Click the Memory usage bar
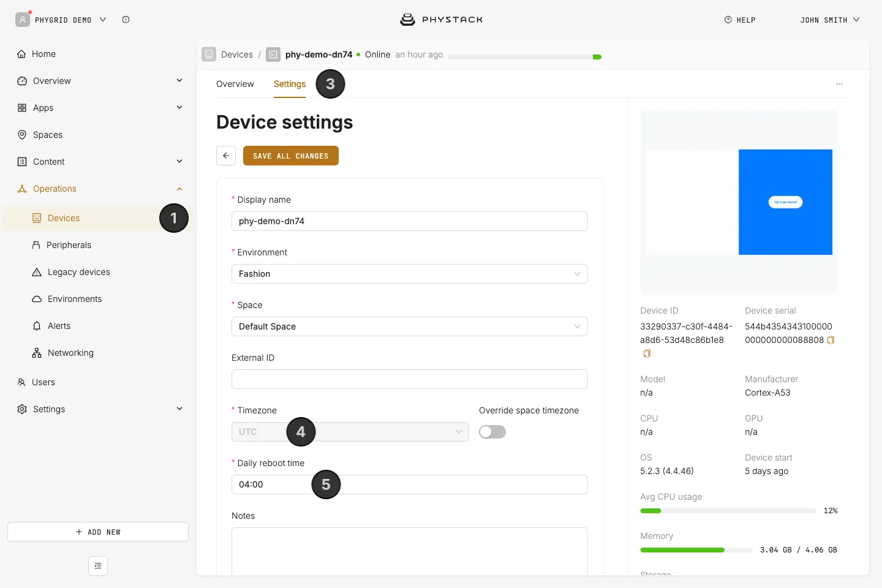This screenshot has width=882, height=588. coord(696,550)
